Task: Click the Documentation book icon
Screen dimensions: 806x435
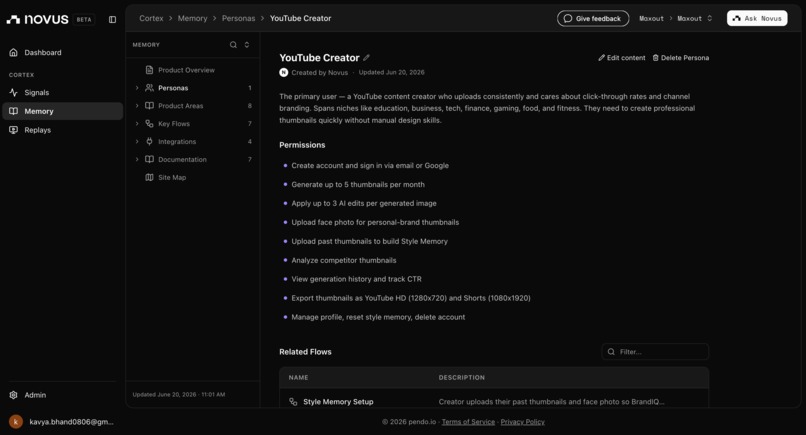Action: coord(149,159)
